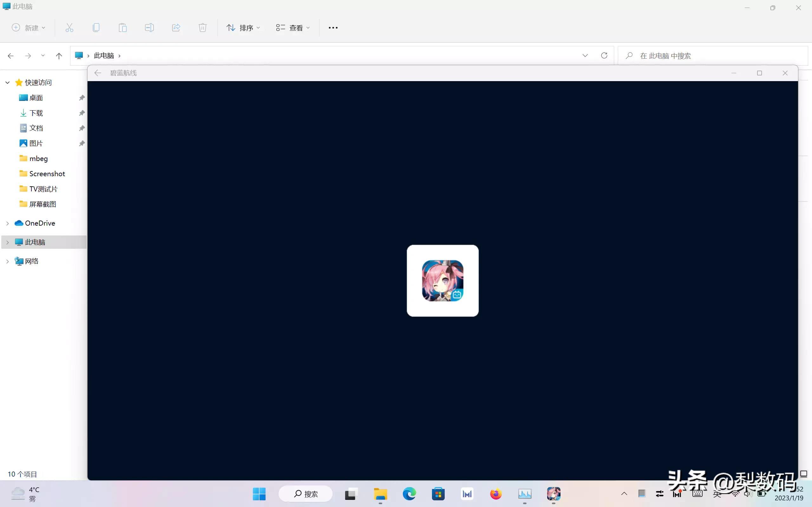Viewport: 812px width, 507px height.
Task: Select the Screenshot folder in sidebar
Action: click(47, 174)
